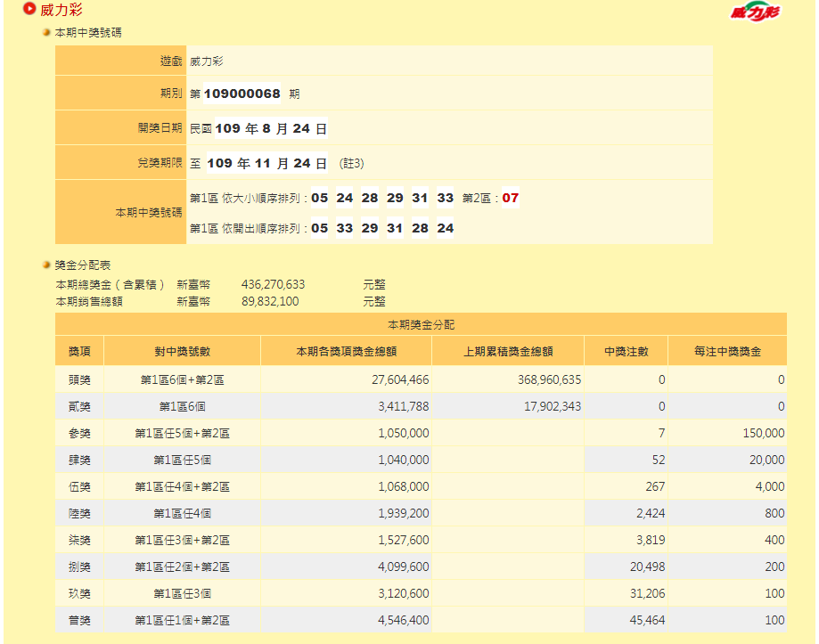Click the 伍獎 prize total 1,068,000
The image size is (819, 644).
pos(404,487)
